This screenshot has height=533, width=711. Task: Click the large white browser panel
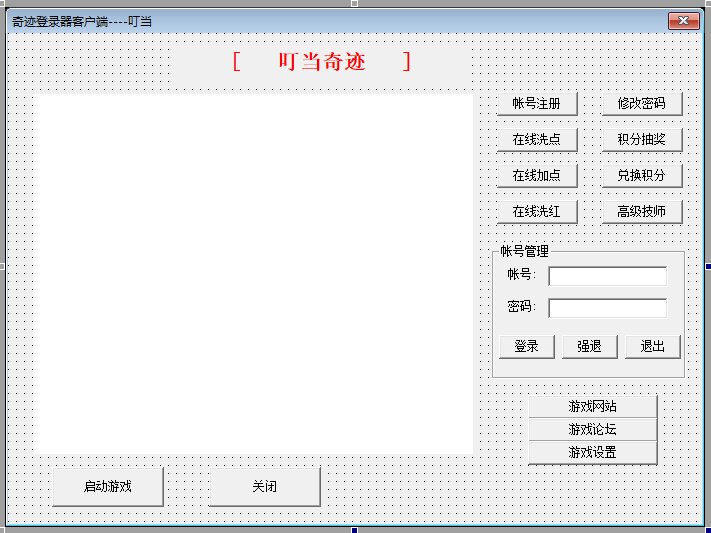[x=255, y=273]
